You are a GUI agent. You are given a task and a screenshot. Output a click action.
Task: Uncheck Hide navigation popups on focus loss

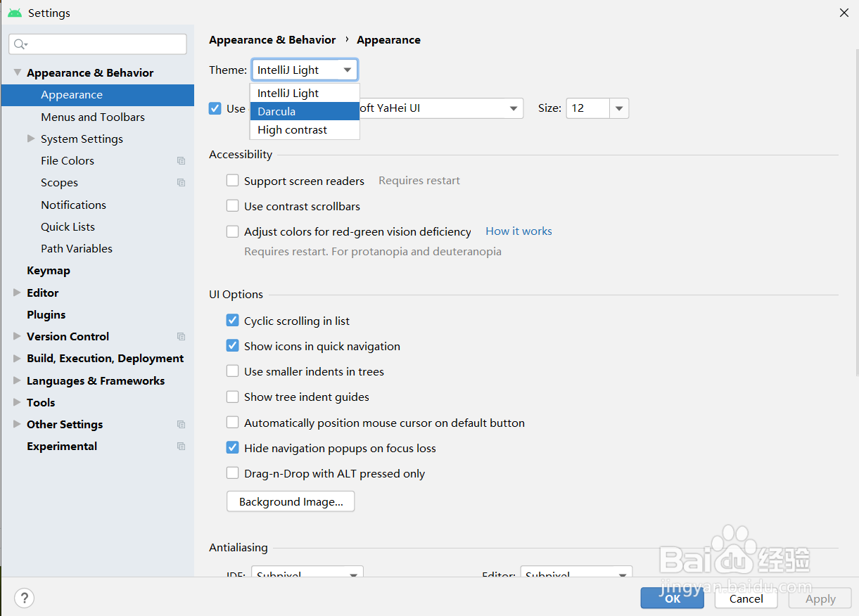point(232,448)
